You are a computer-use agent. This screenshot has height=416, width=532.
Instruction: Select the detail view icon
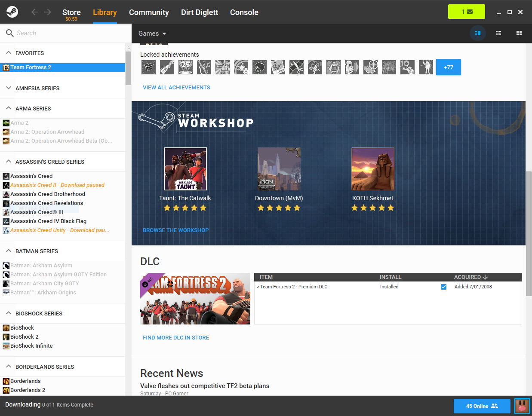click(478, 33)
